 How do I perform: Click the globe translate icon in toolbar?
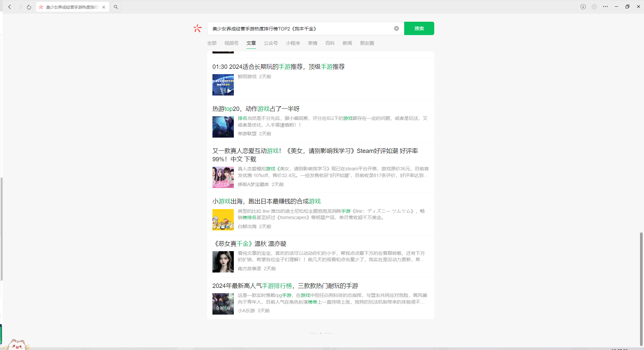point(594,7)
